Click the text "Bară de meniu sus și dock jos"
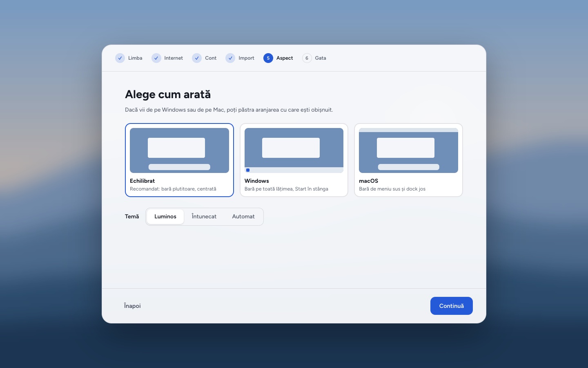This screenshot has height=368, width=588. (x=392, y=189)
